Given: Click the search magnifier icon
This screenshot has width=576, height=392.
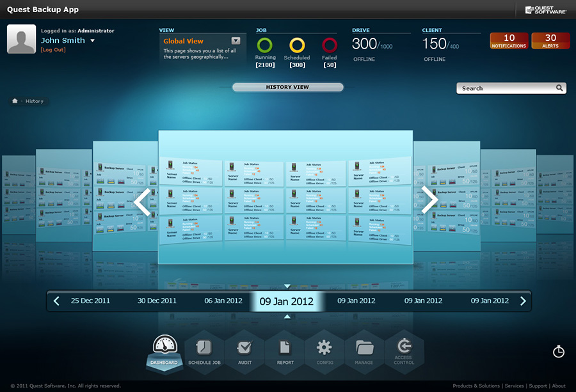Looking at the screenshot, I should (559, 88).
